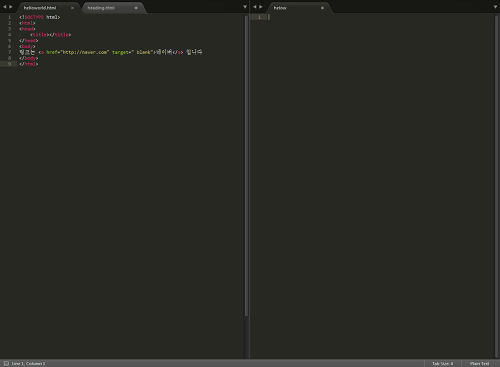500x367 pixels.
Task: Open the Tab Size: 4 menu
Action: [443, 363]
